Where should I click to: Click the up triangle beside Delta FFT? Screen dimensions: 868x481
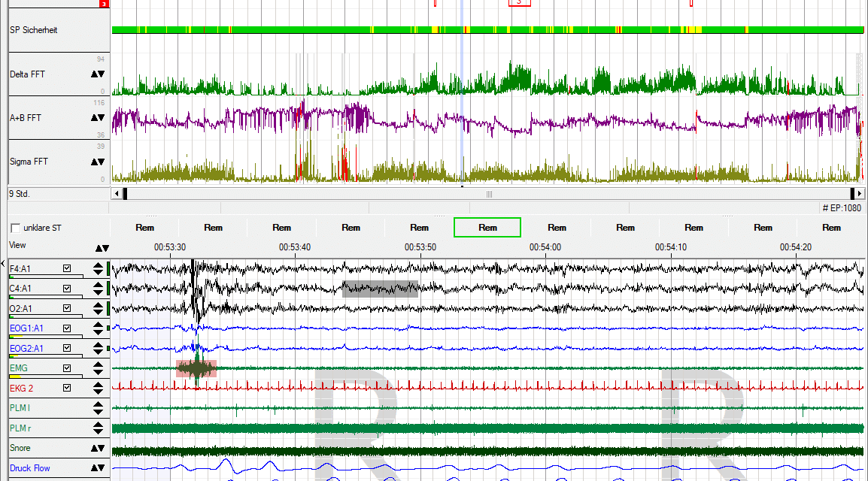point(94,74)
